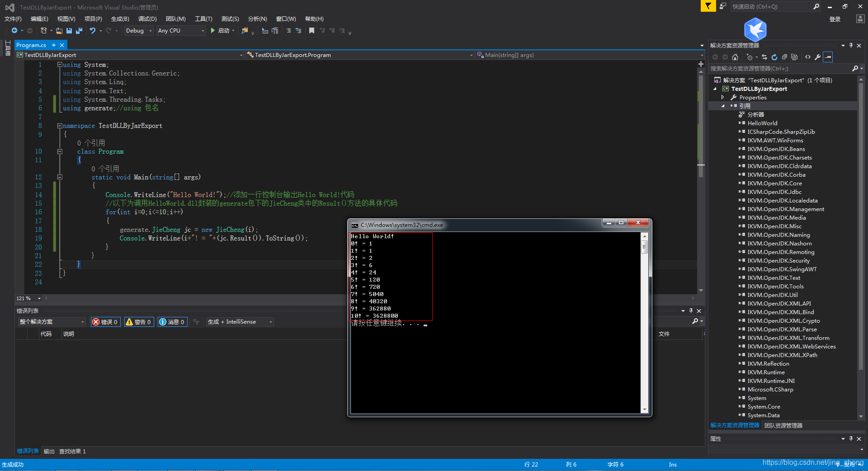Click the search magnifier in Solution Explorer
Image resolution: width=868 pixels, height=471 pixels.
pos(855,69)
